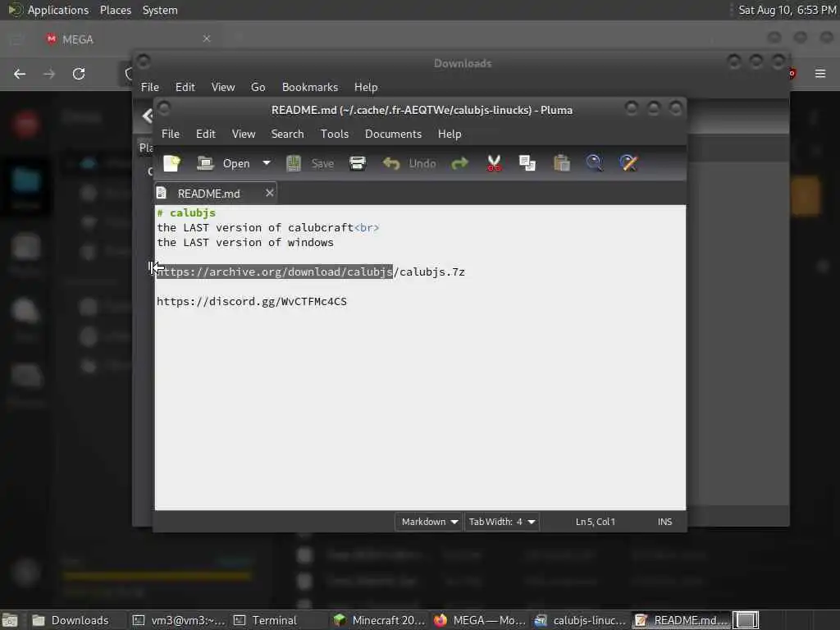The width and height of the screenshot is (840, 630).
Task: Copy selection with the copy icon
Action: [x=527, y=163]
